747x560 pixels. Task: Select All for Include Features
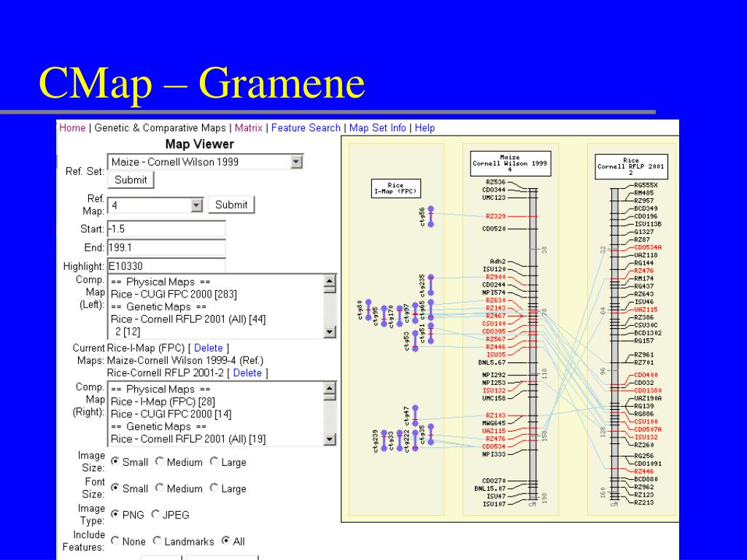coord(226,541)
